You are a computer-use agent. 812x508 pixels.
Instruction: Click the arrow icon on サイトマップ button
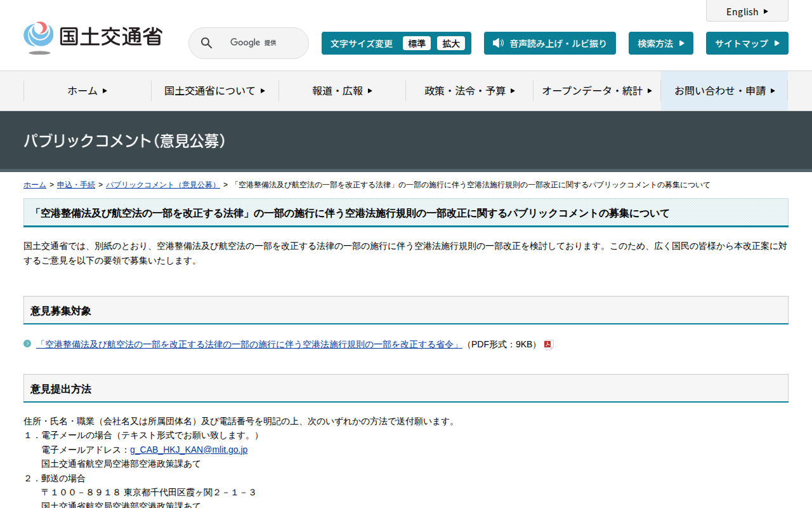coord(776,43)
